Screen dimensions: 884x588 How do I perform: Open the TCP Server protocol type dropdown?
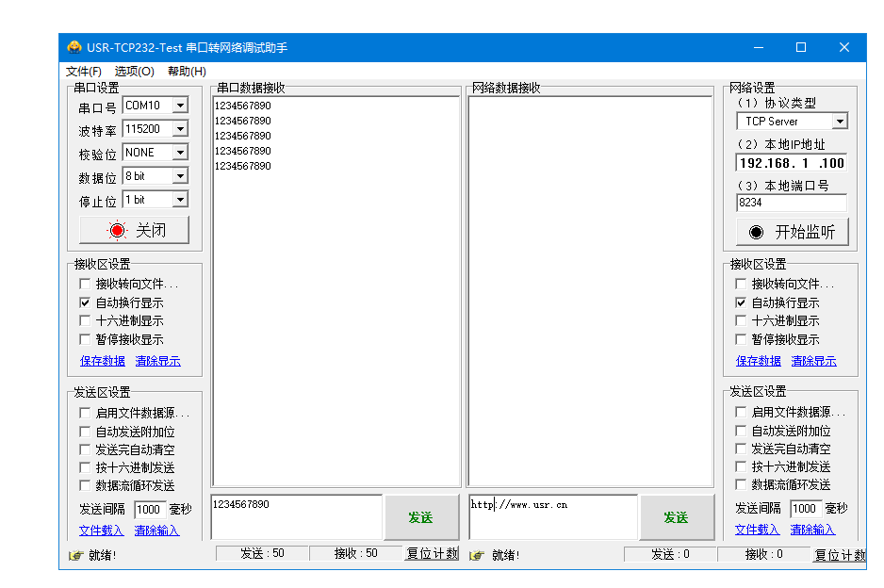pyautogui.click(x=839, y=122)
